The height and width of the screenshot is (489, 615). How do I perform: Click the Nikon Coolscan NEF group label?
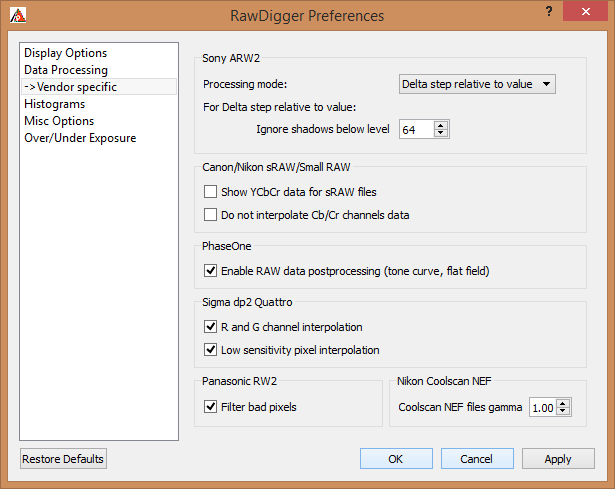444,381
